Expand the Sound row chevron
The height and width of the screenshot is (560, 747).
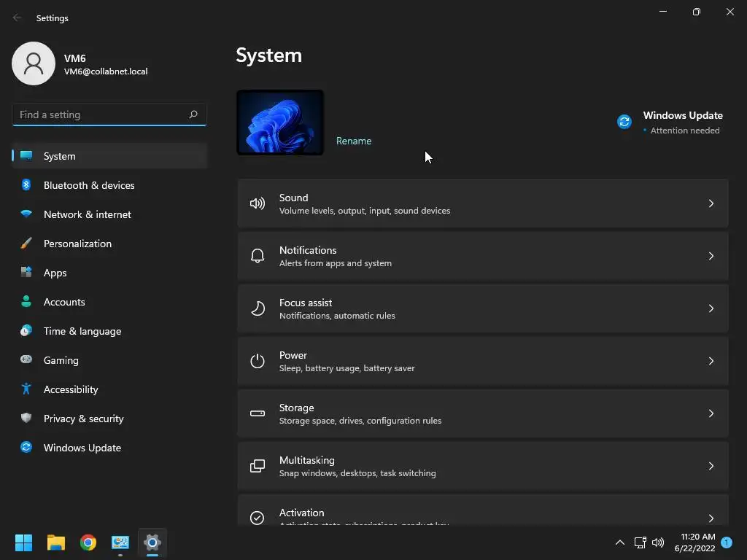pos(711,204)
